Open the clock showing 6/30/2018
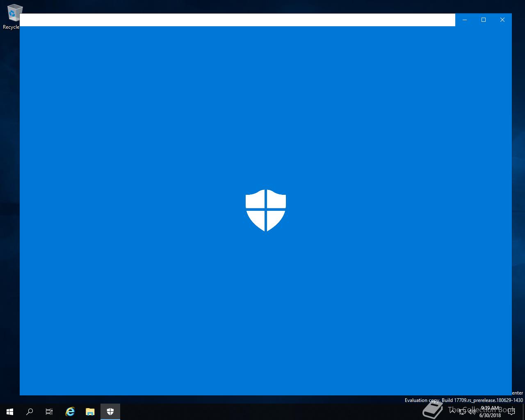The height and width of the screenshot is (420, 525). 490,412
